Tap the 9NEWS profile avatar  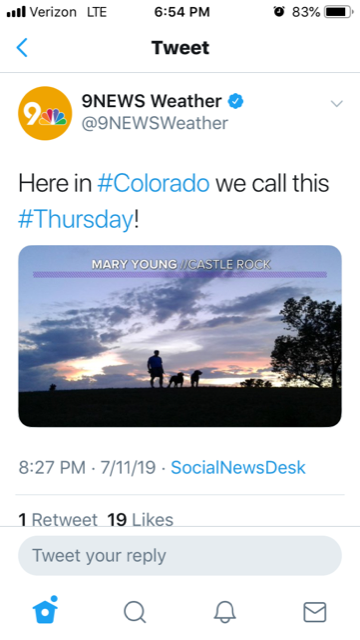tap(45, 113)
